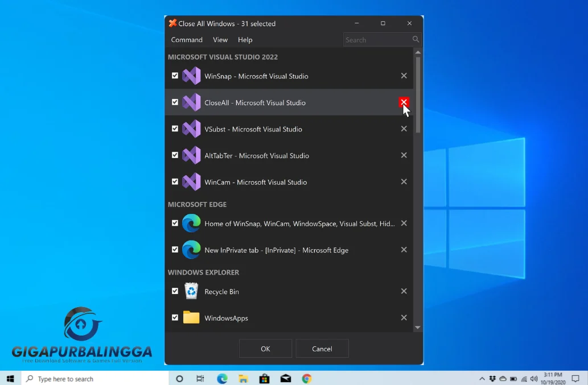
Task: Select VSubst - Microsoft Visual Studio text
Action: click(x=253, y=129)
